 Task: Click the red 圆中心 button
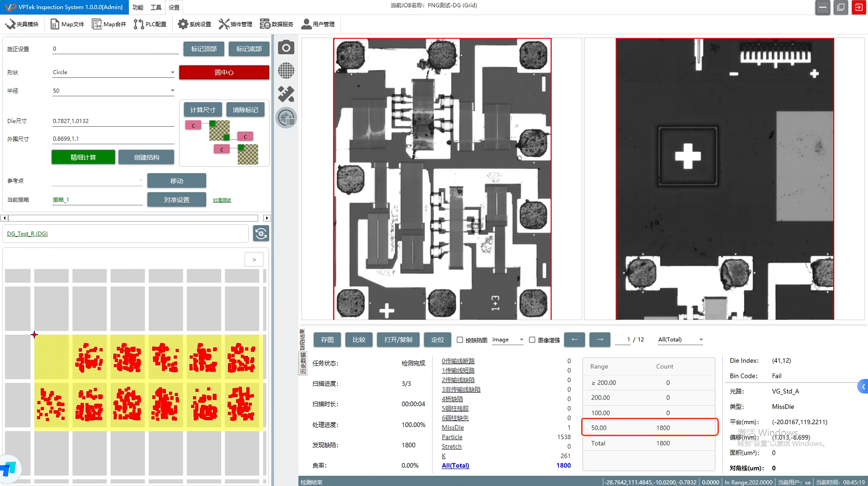click(x=224, y=72)
